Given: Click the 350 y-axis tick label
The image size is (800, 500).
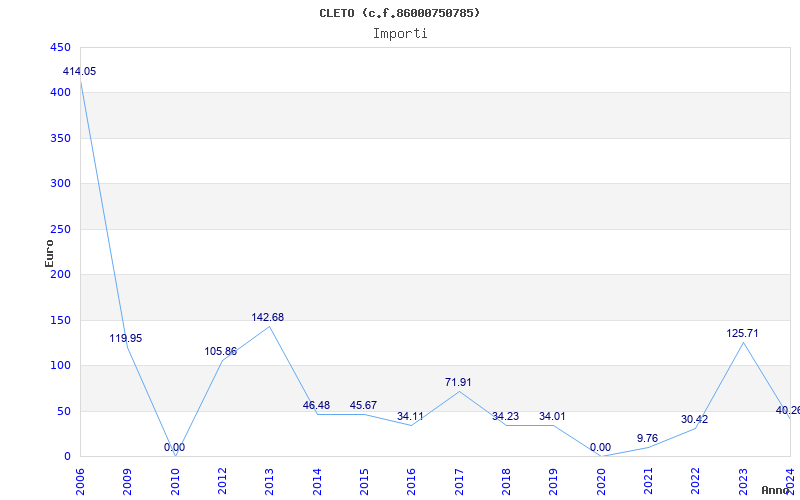Looking at the screenshot, I should click(60, 138).
